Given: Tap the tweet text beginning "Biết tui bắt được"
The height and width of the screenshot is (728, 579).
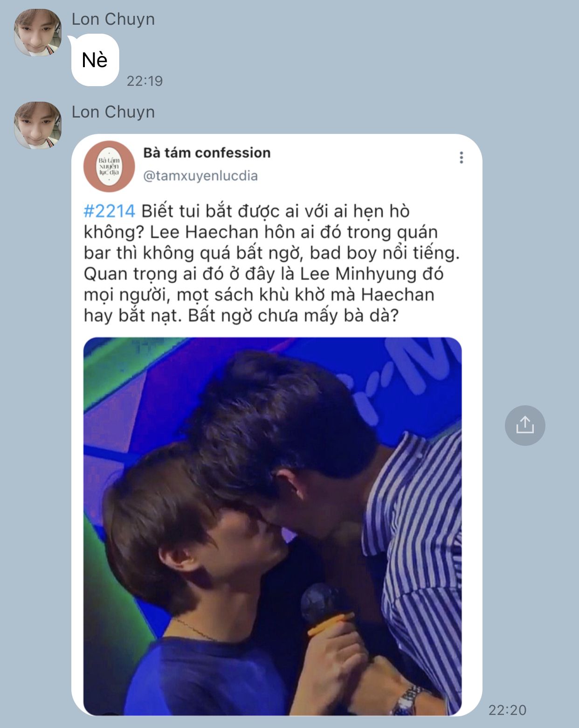Looking at the screenshot, I should coord(272,263).
